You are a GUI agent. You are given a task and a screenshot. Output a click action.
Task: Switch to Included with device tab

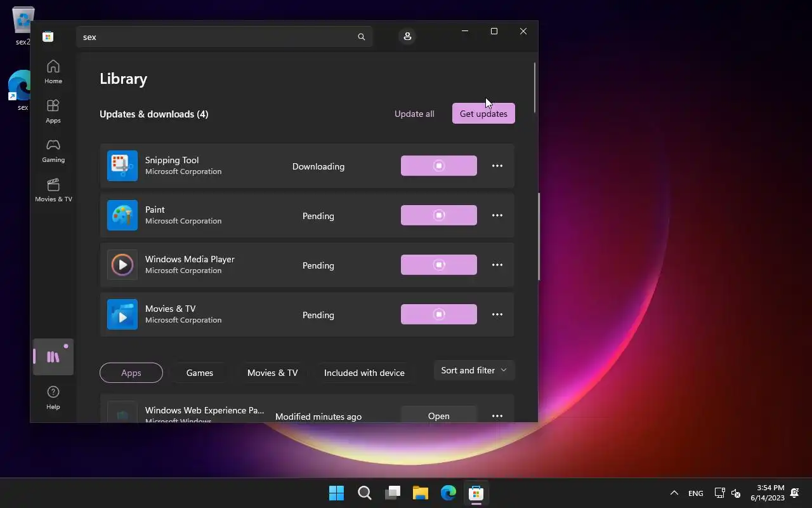(364, 373)
